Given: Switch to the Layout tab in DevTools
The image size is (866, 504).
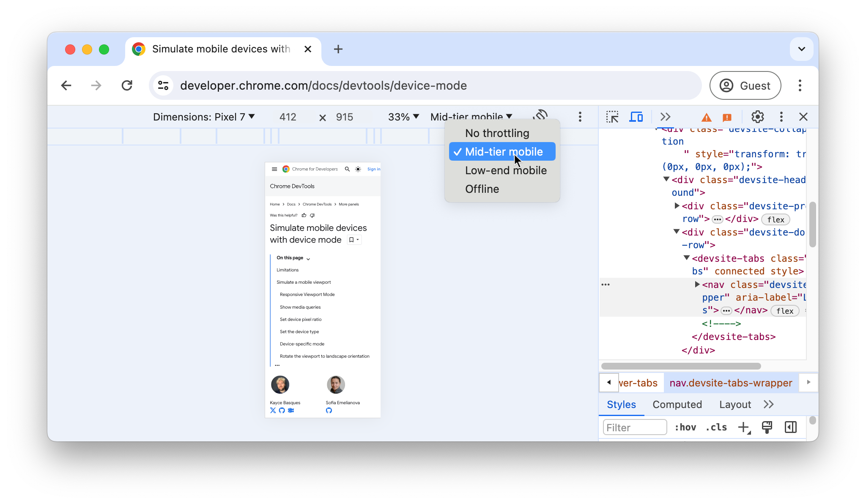Looking at the screenshot, I should point(734,404).
